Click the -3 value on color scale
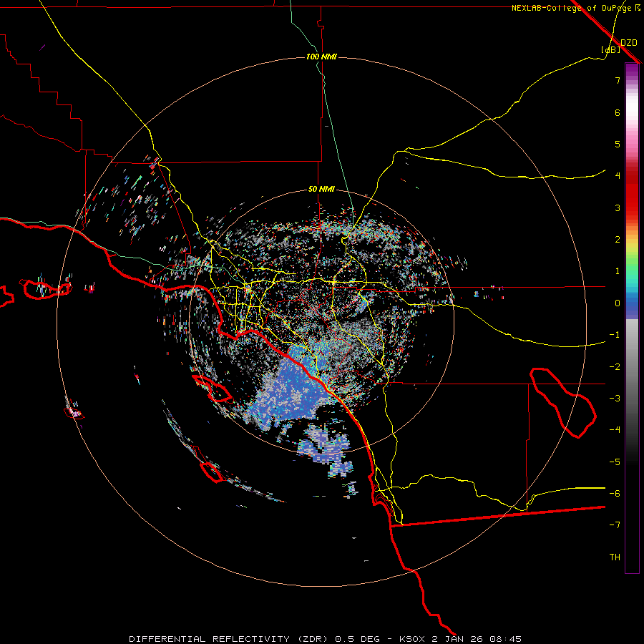This screenshot has width=644, height=644. click(x=615, y=399)
